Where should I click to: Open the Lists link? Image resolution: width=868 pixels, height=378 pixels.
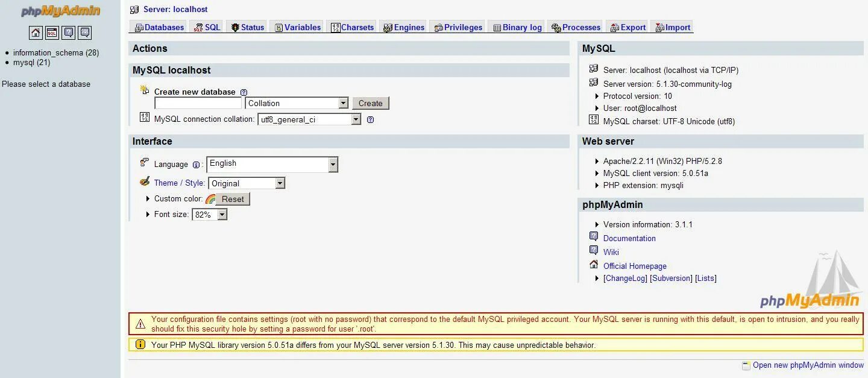tap(705, 278)
